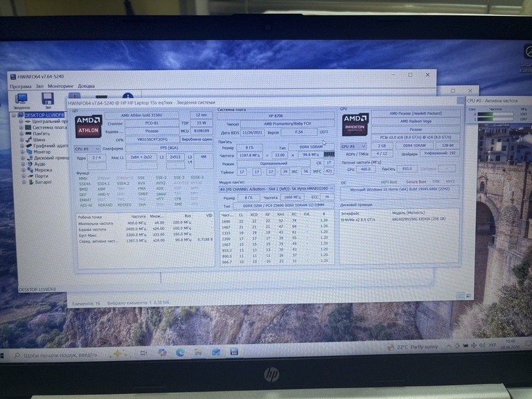Click the AMD Promontory/Bixby FCH chipset field

tap(287, 124)
